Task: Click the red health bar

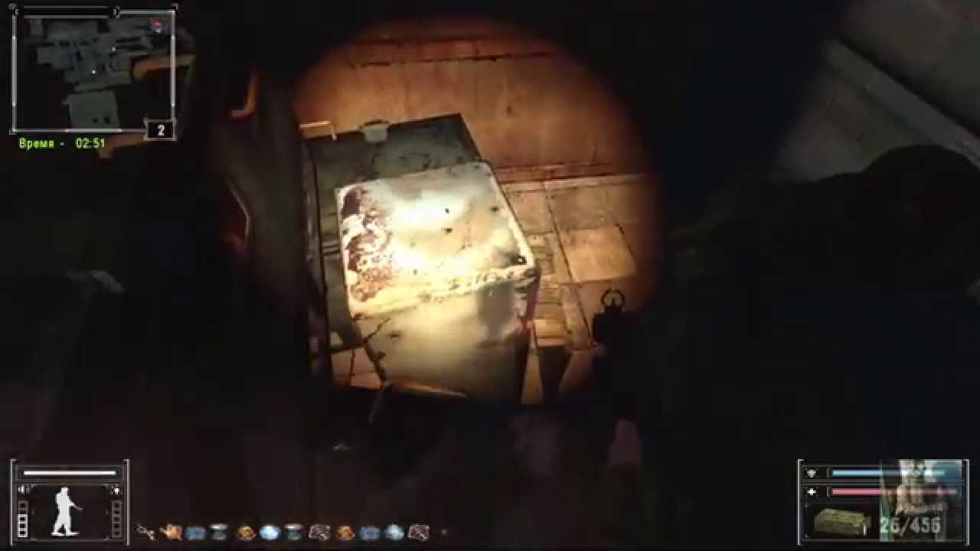Action: point(894,491)
